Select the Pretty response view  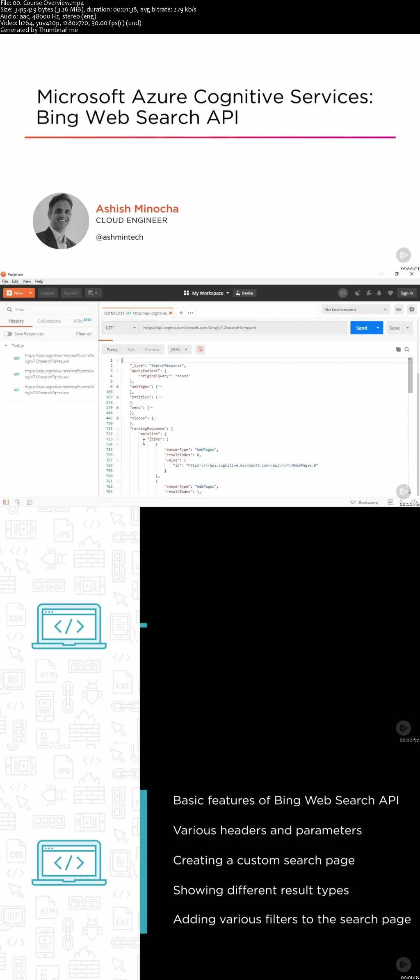click(112, 349)
